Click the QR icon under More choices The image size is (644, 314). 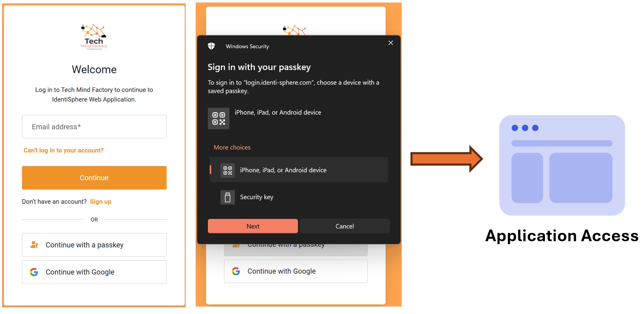point(228,170)
